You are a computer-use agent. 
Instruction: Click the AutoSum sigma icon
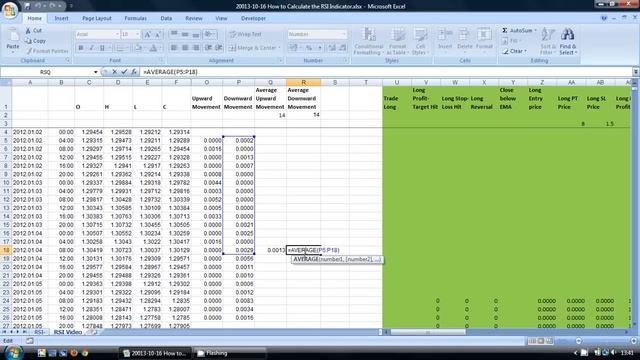(505, 31)
